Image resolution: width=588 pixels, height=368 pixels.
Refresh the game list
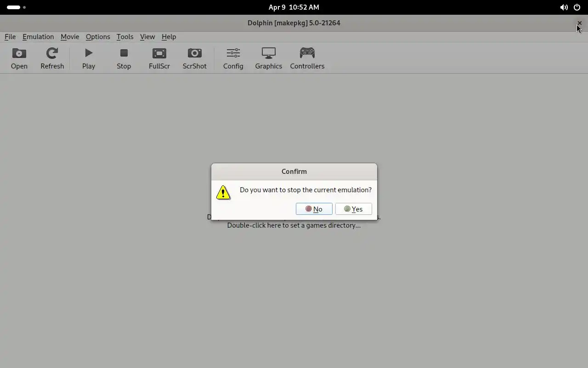click(52, 58)
